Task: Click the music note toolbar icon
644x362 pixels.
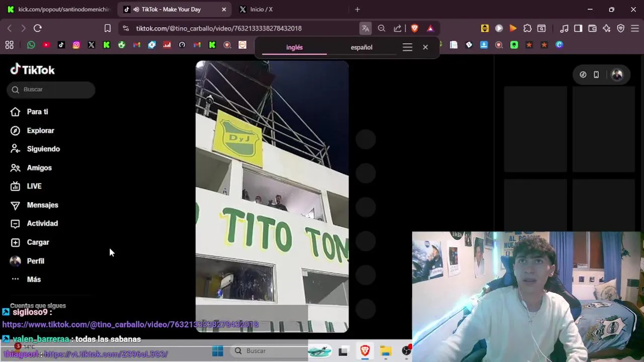Action: (565, 28)
